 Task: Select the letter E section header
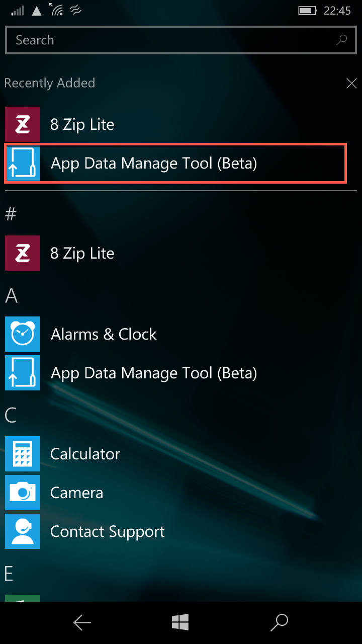point(9,574)
